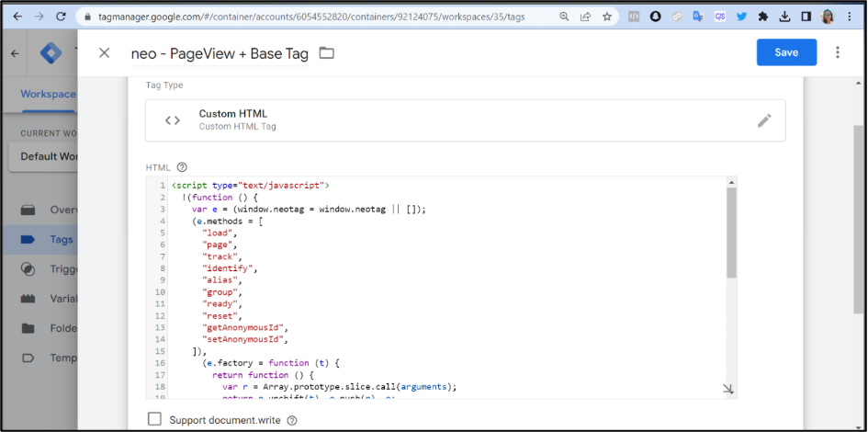Click the code editor scroll up arrow

click(731, 182)
